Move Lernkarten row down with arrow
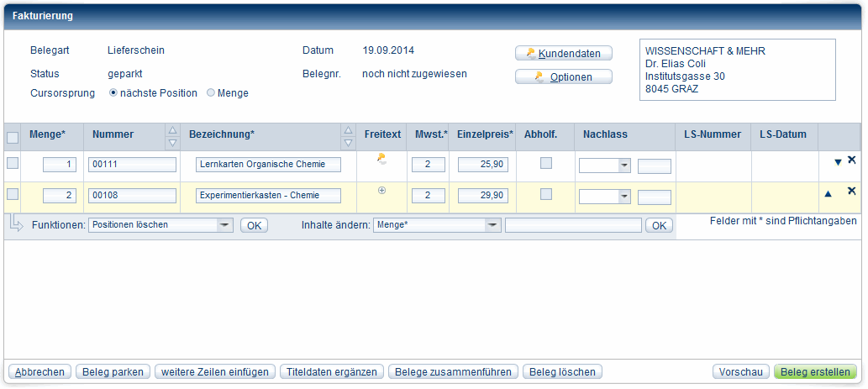 tap(837, 162)
